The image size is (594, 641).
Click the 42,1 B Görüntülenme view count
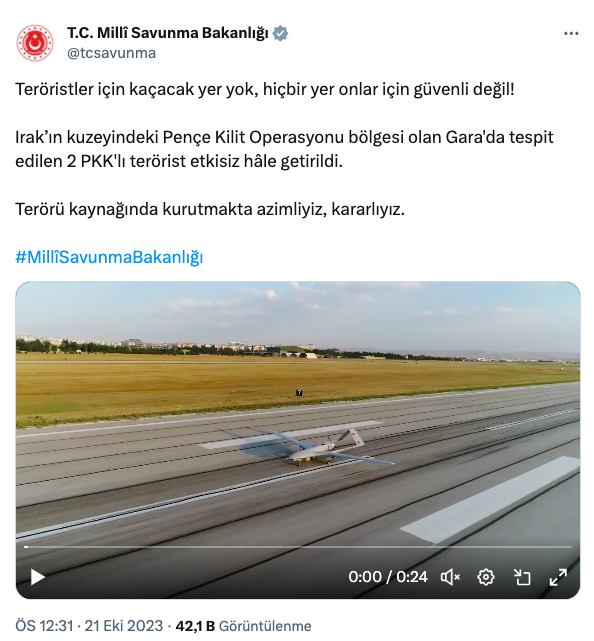coord(243,626)
